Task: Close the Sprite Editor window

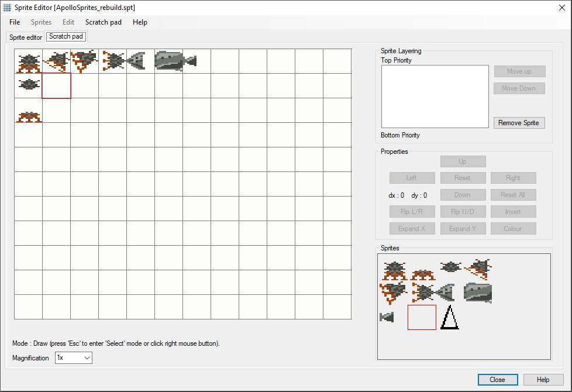Action: (562, 8)
